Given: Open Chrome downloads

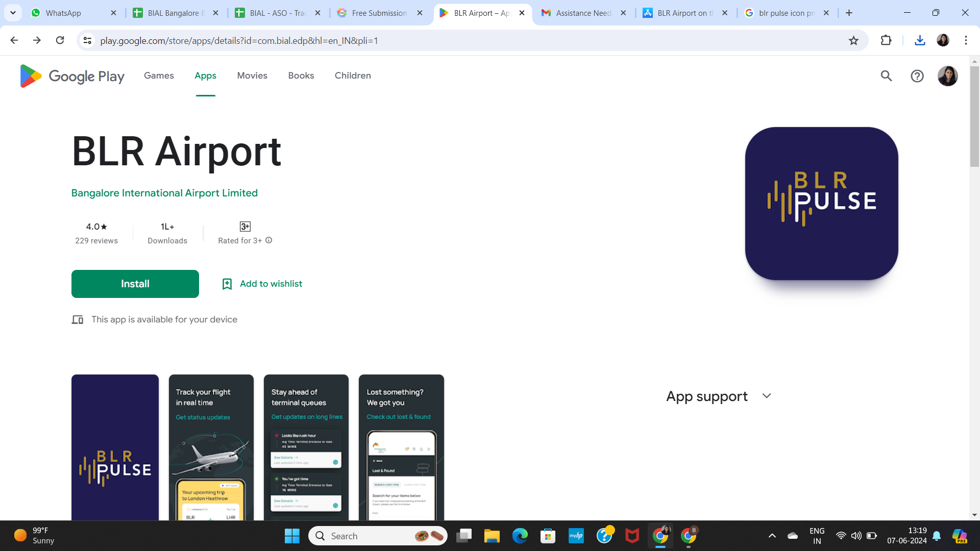Looking at the screenshot, I should [x=920, y=40].
